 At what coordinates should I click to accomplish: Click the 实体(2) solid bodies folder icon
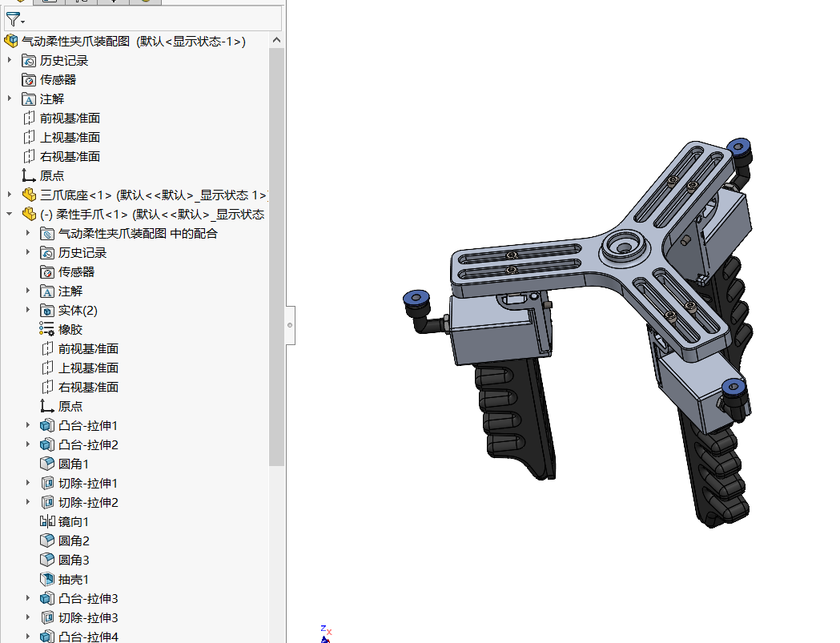47,311
